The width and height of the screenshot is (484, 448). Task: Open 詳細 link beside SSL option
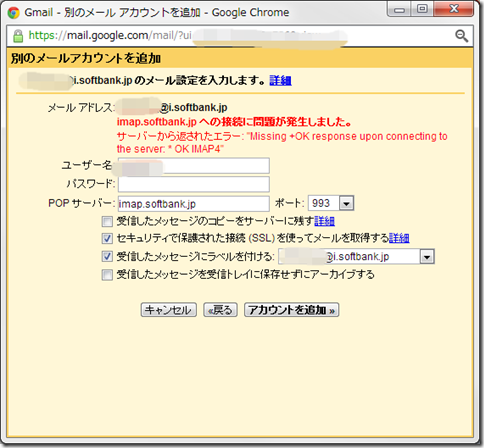point(399,238)
